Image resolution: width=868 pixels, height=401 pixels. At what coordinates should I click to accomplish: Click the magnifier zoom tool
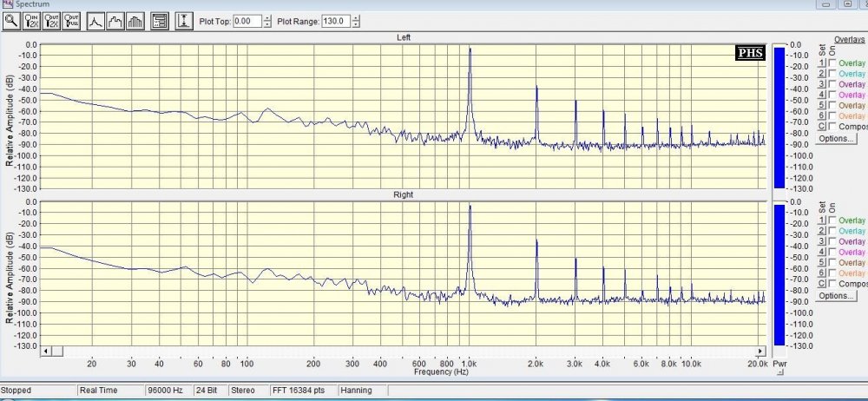(11, 21)
